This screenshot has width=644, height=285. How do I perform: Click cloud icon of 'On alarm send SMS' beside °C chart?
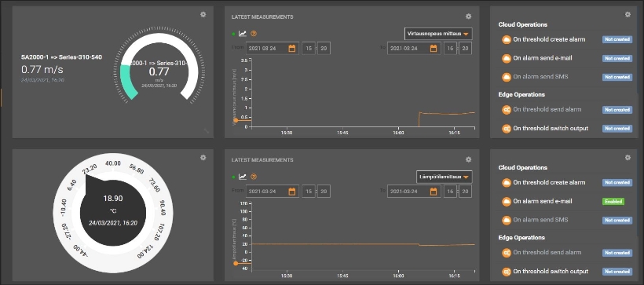click(507, 220)
